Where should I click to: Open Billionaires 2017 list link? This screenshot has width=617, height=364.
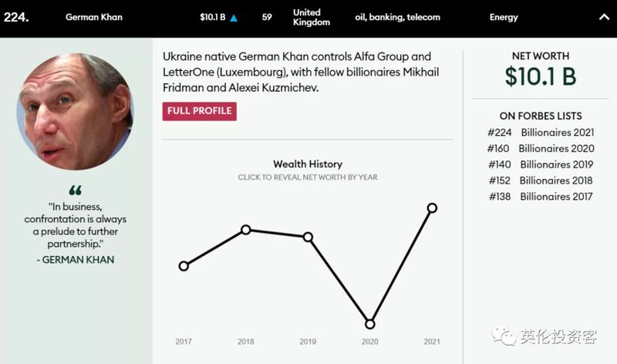coord(556,197)
